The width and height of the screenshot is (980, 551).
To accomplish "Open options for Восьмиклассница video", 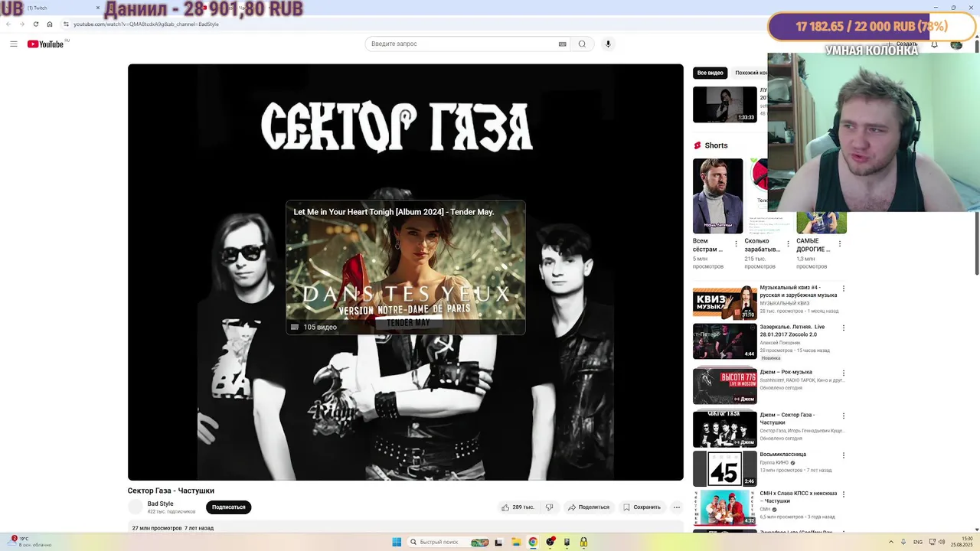I will tap(844, 455).
